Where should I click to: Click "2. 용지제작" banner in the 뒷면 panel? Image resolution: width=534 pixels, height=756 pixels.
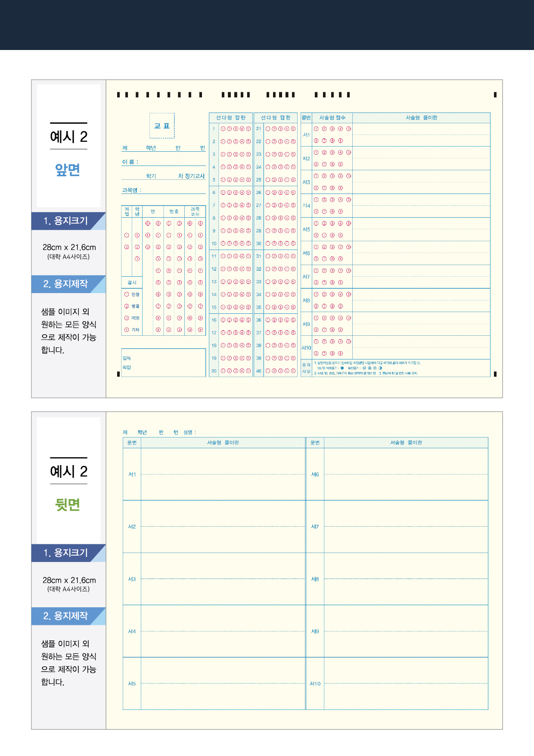pos(68,616)
